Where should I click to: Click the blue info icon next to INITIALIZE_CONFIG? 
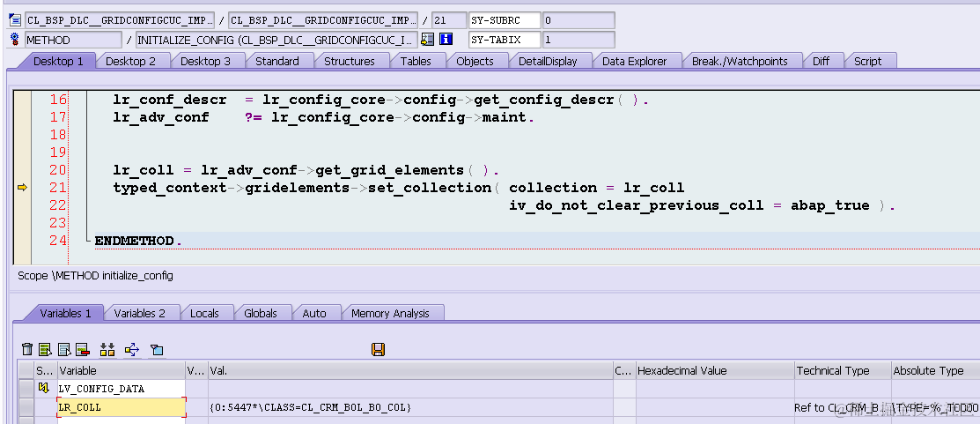click(x=446, y=40)
